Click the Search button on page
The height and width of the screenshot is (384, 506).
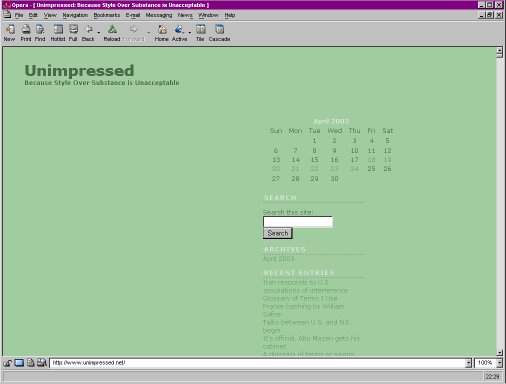click(278, 233)
